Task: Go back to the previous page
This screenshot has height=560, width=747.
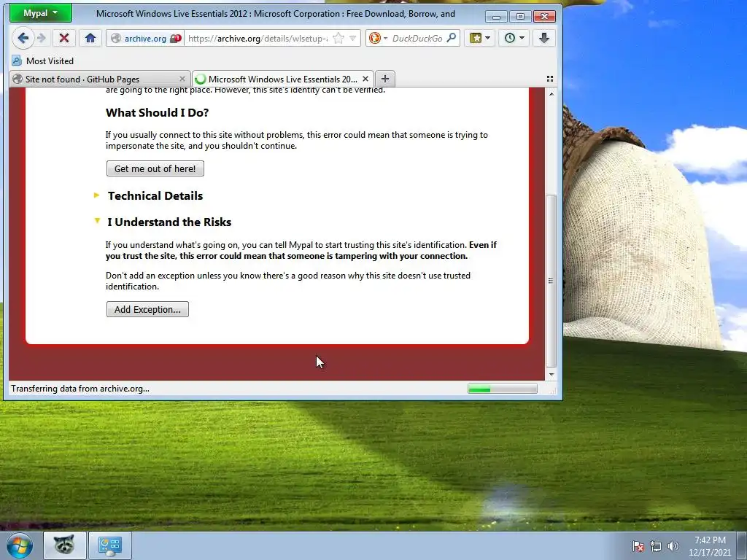Action: tap(23, 38)
